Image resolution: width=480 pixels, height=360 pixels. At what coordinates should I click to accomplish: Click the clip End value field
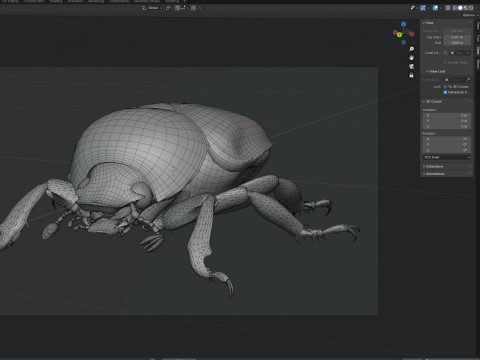[x=457, y=43]
